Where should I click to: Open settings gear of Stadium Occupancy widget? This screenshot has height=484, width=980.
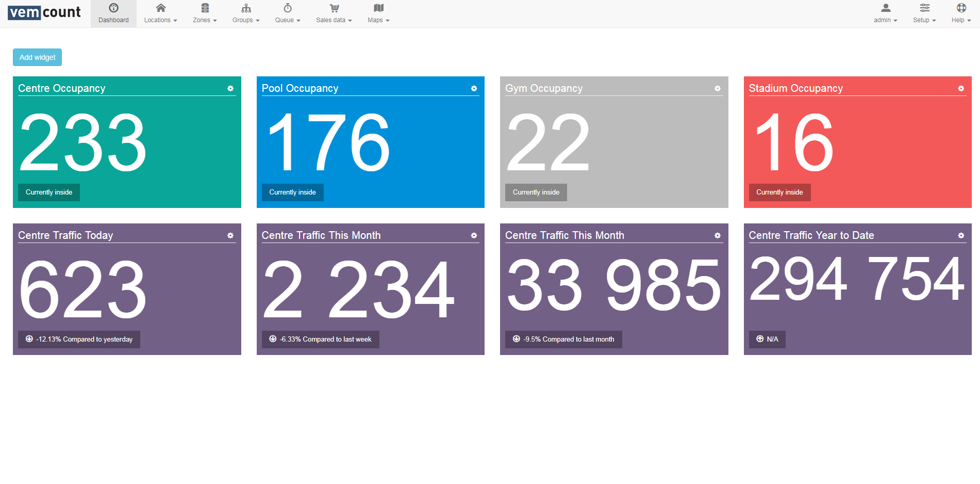(x=961, y=89)
